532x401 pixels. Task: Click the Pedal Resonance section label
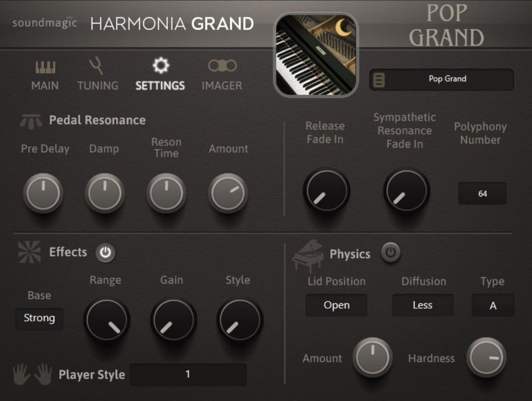point(97,120)
